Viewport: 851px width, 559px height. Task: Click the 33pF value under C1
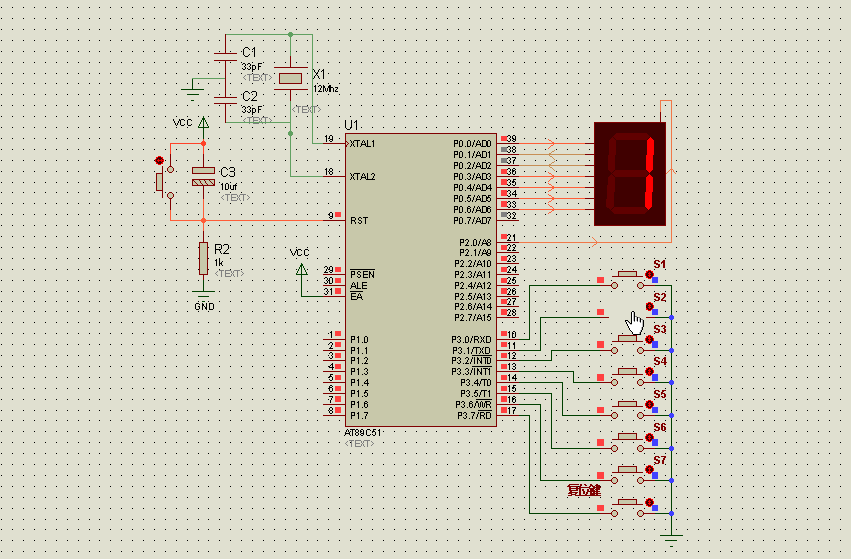click(x=252, y=67)
